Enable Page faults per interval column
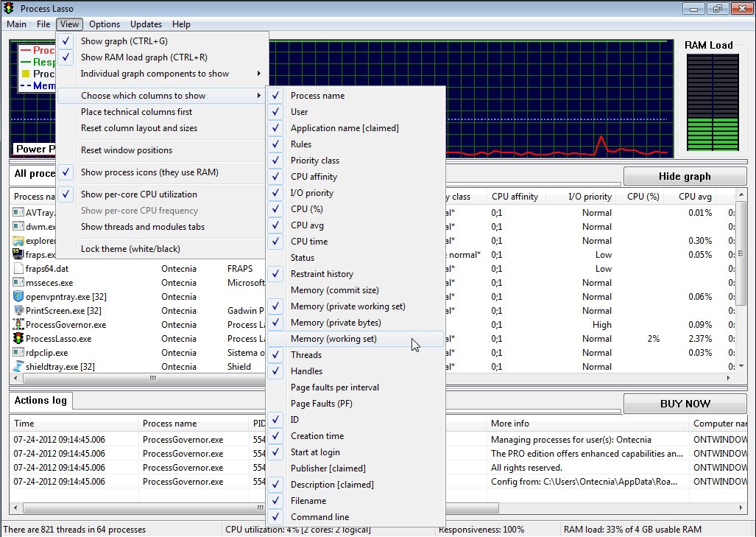The height and width of the screenshot is (537, 756). click(355, 387)
